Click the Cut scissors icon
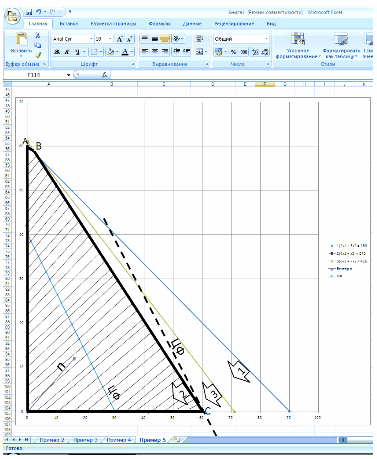 tap(38, 36)
